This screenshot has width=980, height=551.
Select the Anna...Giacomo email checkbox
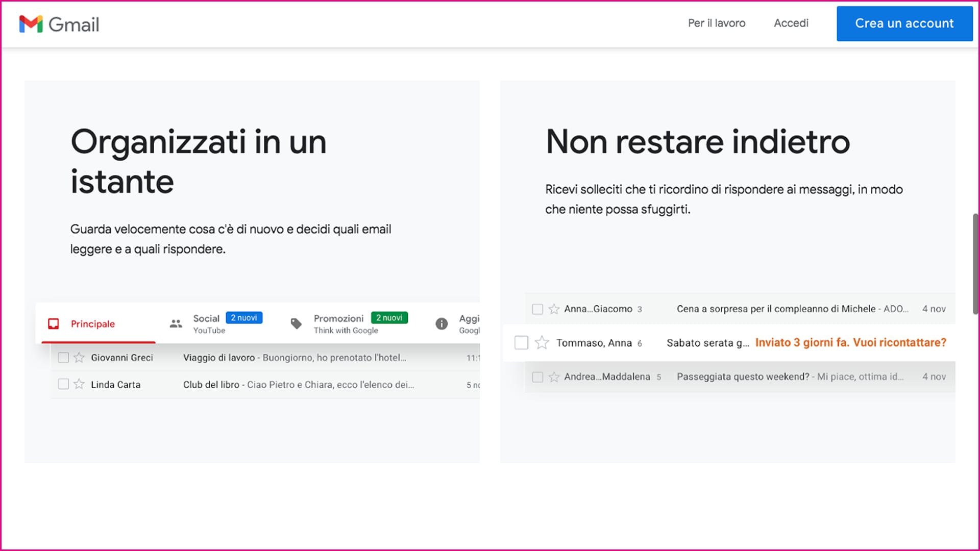[x=537, y=309]
